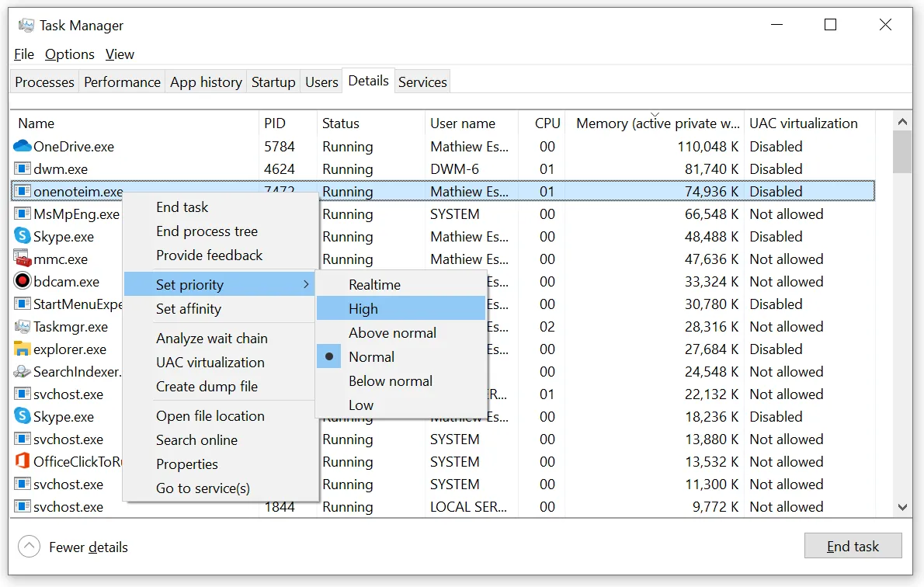The width and height of the screenshot is (924, 587).
Task: Choose Open file location
Action: point(219,416)
